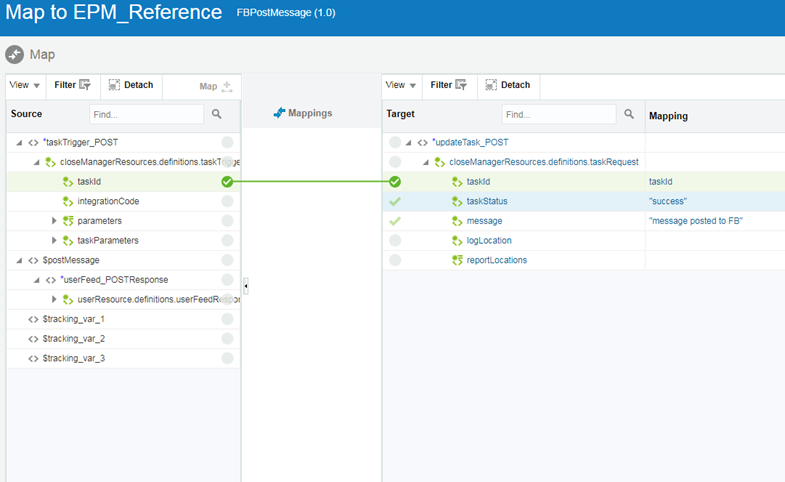The height and width of the screenshot is (482, 785).
Task: Click the Mappings label in center column
Action: point(310,113)
